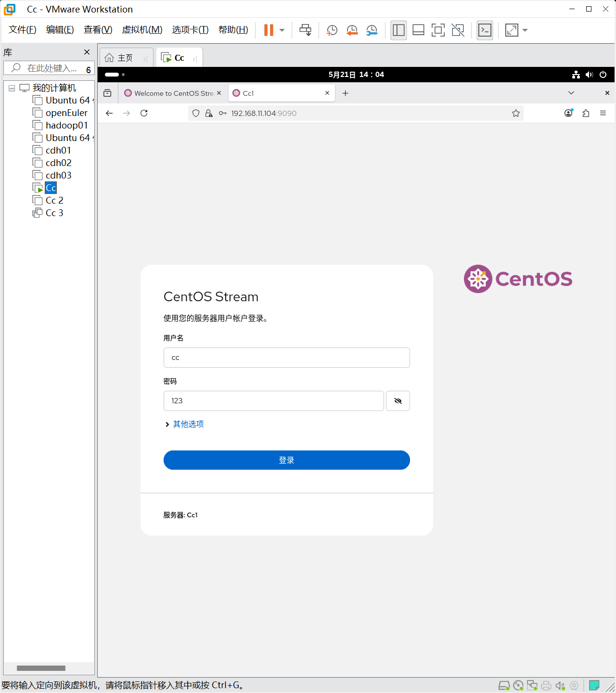
Task: Toggle Unity mode in the toolbar
Action: tap(458, 30)
